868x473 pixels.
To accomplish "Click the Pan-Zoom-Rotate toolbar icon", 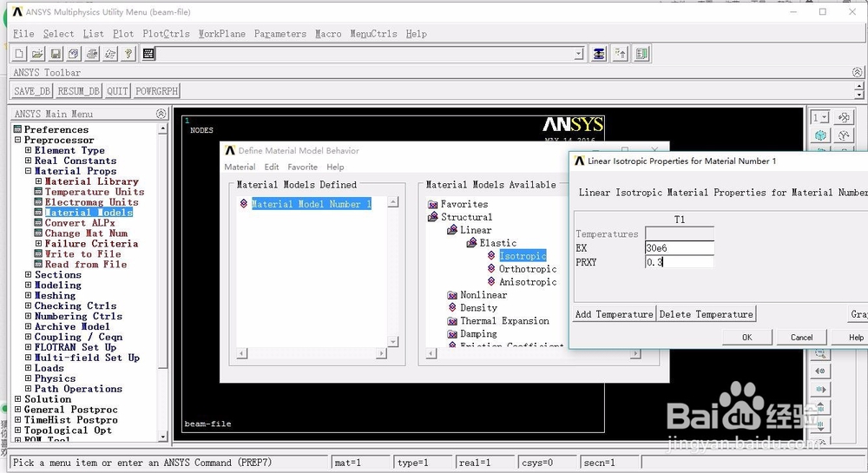I will 74,54.
